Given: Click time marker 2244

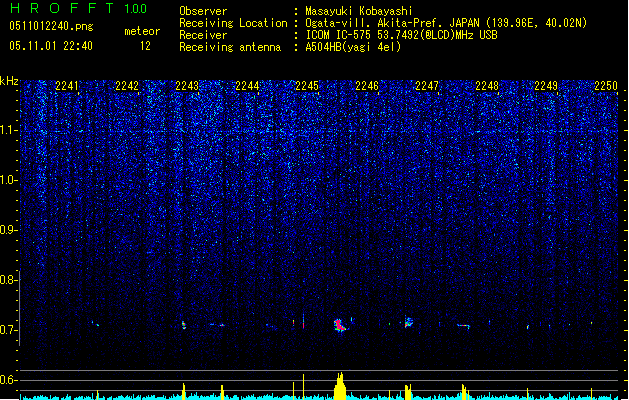Looking at the screenshot, I should (x=247, y=85).
